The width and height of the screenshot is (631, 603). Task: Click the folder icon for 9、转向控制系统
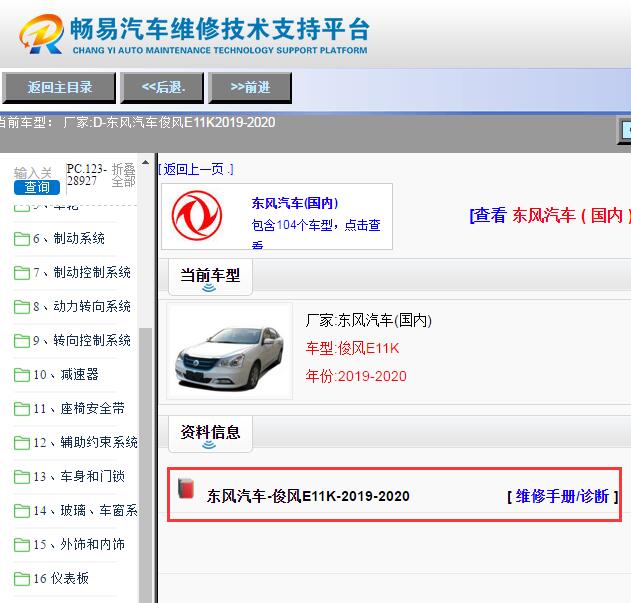click(x=22, y=341)
